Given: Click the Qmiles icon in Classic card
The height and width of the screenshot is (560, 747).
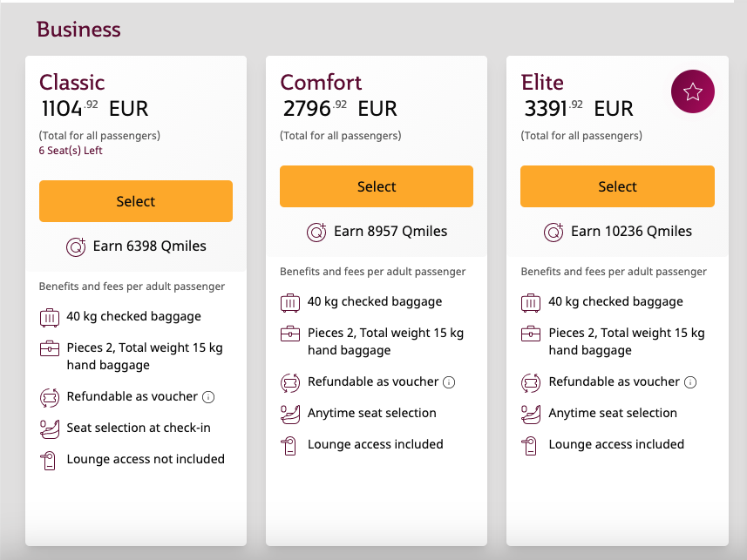Looking at the screenshot, I should coord(76,246).
